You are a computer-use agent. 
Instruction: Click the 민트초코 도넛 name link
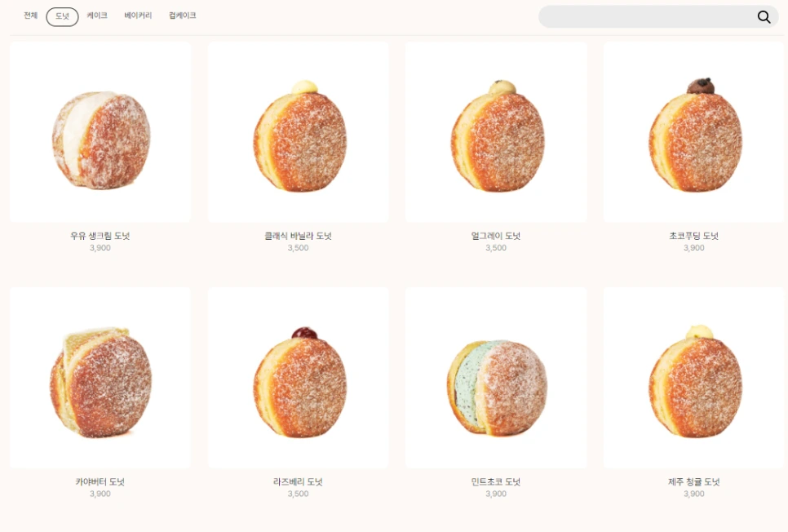point(496,481)
